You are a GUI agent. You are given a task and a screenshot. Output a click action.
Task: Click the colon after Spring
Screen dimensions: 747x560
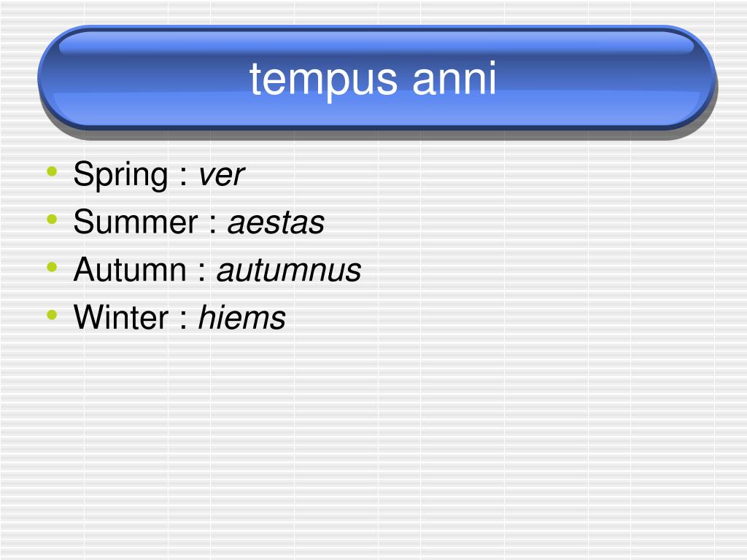[183, 178]
